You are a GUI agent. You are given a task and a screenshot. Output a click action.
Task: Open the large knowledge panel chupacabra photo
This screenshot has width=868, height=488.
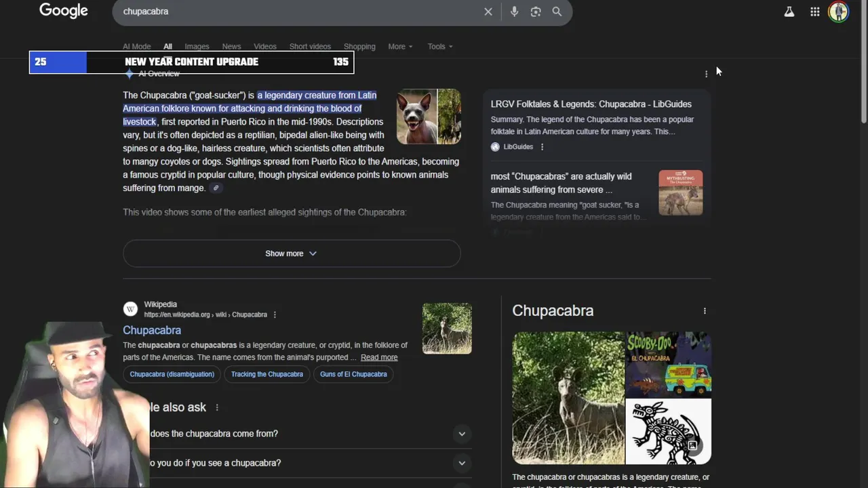[568, 398]
